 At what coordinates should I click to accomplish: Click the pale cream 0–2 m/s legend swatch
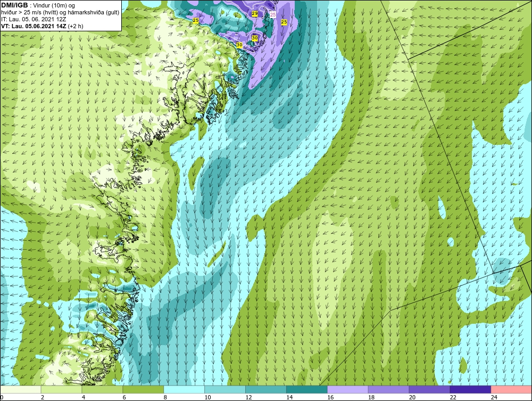click(x=21, y=389)
